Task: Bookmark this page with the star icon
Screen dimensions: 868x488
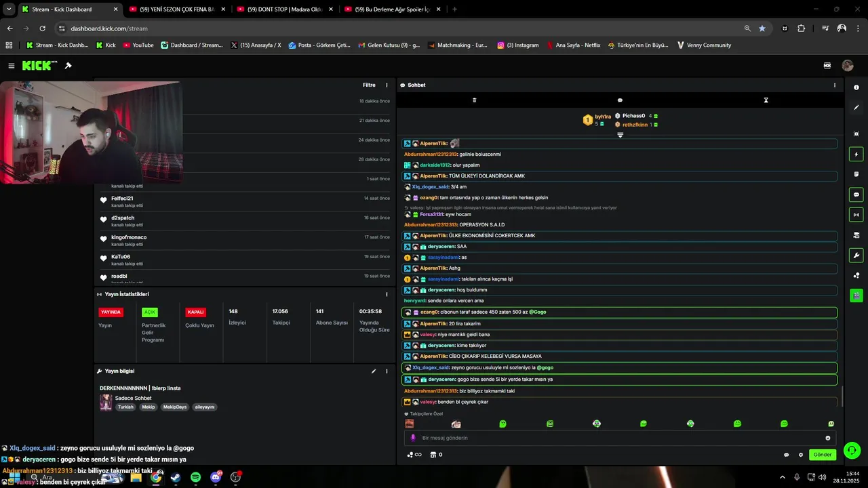Action: point(762,28)
